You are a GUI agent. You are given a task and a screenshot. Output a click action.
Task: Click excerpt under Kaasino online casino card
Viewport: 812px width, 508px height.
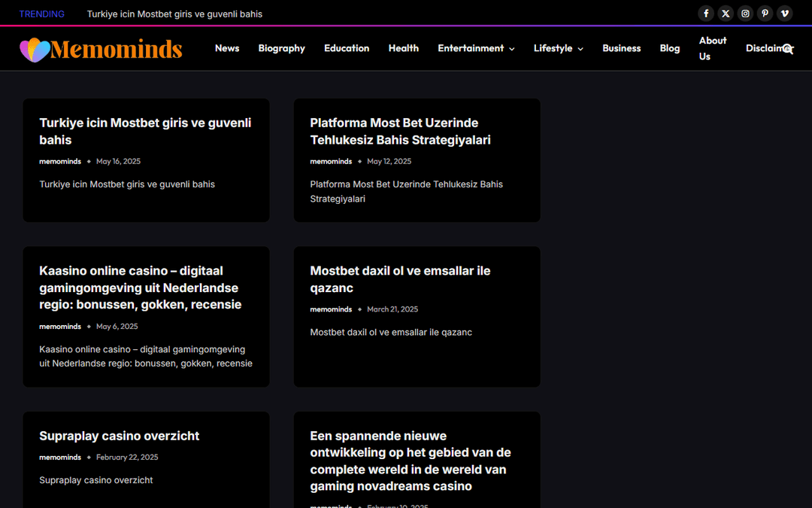point(146,357)
